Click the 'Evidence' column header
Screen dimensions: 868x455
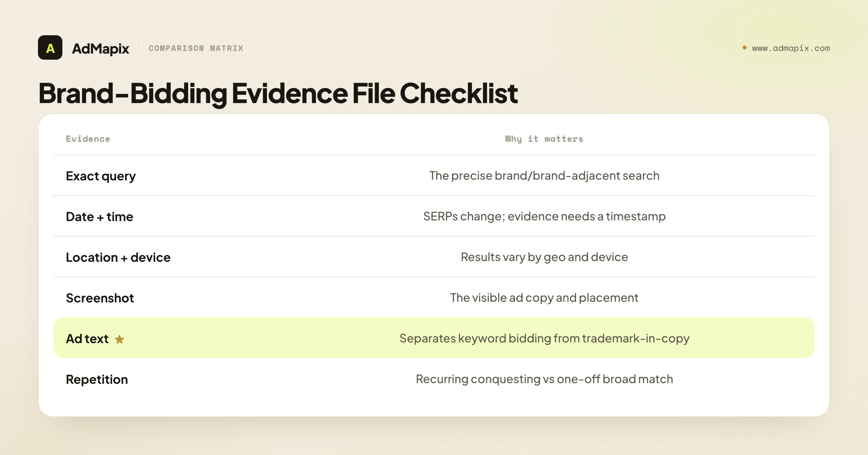pyautogui.click(x=88, y=139)
